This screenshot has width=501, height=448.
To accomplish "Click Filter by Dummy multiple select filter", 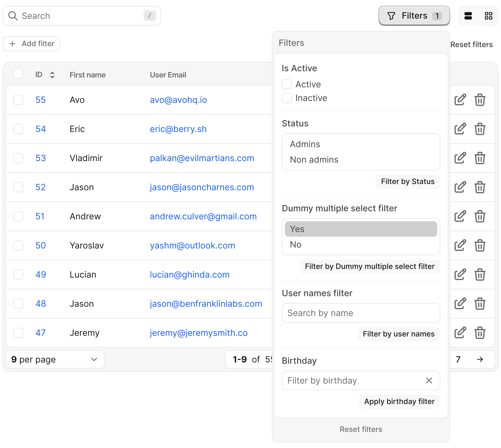I will pyautogui.click(x=369, y=266).
